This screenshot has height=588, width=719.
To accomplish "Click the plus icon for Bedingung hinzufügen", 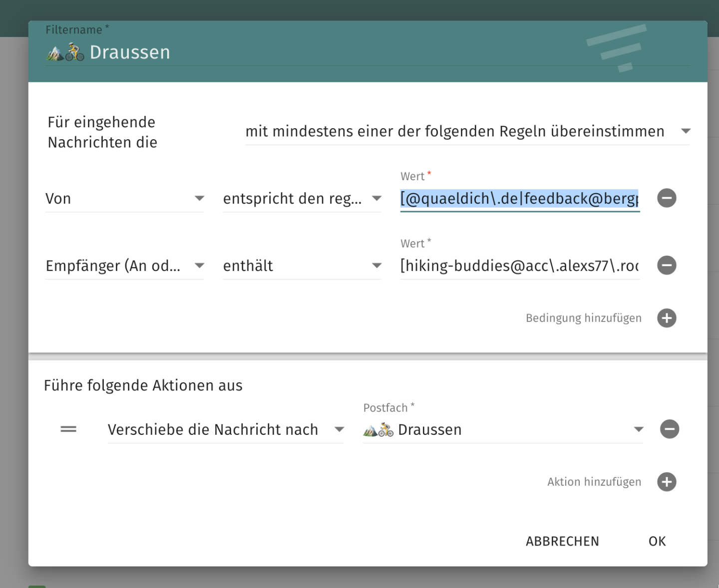I will click(x=667, y=318).
